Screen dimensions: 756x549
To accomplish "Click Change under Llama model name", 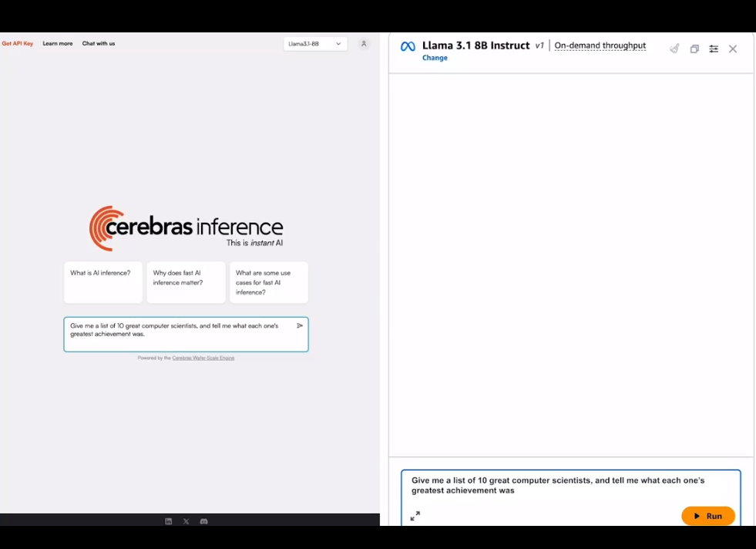I will point(435,58).
